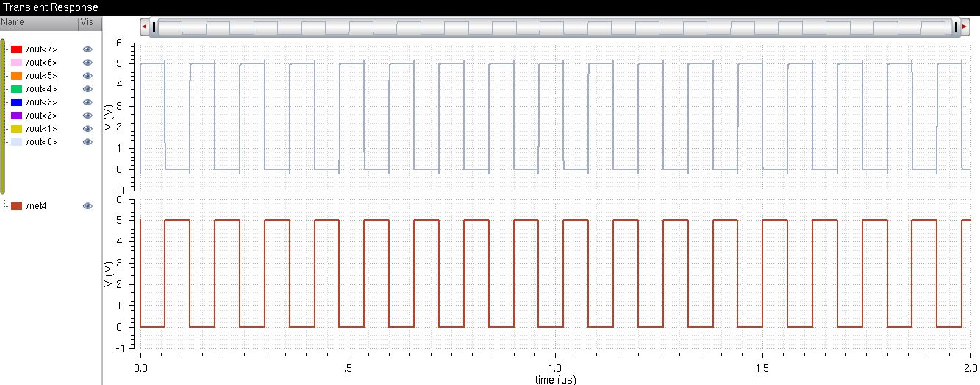Click the left red arrow of the zoom scrollbar
980x385 pixels.
145,27
